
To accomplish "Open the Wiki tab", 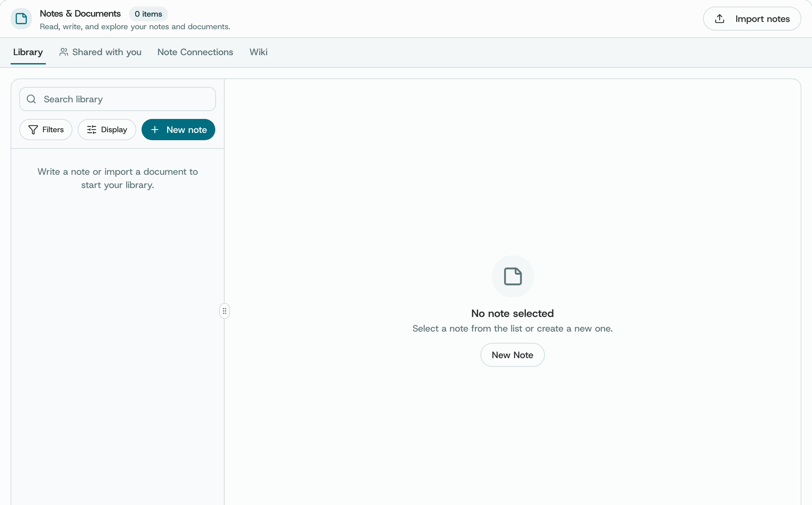I will pos(258,52).
